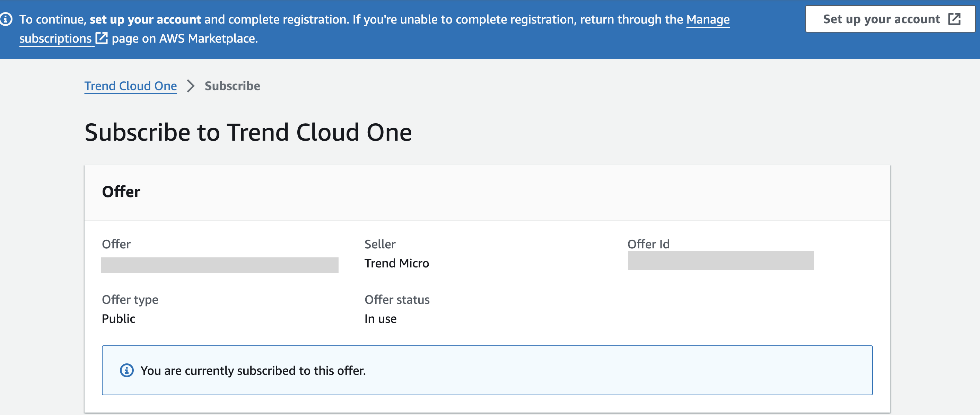Click external link icon inside Set up button
This screenshot has width=980, height=415.
[954, 19]
